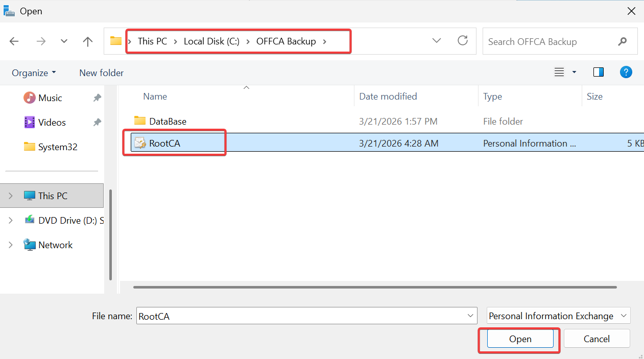This screenshot has height=359, width=644.
Task: Click the view layout list icon
Action: pyautogui.click(x=559, y=73)
